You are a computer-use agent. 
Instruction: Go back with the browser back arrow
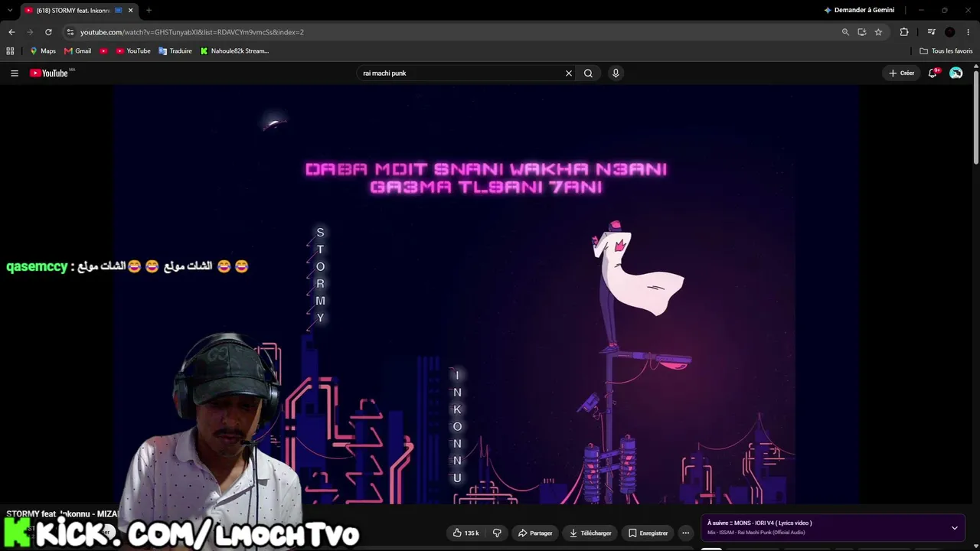coord(11,32)
